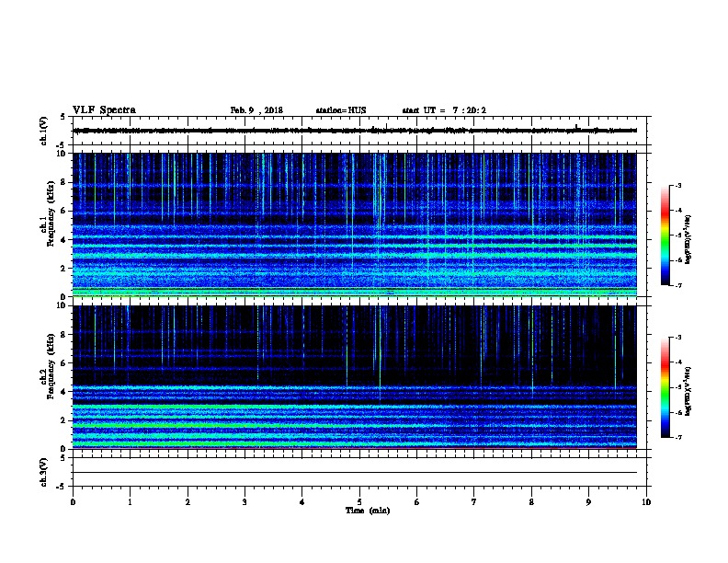Click the "8" kHz tick of ch.1 frequency axis

(63, 182)
